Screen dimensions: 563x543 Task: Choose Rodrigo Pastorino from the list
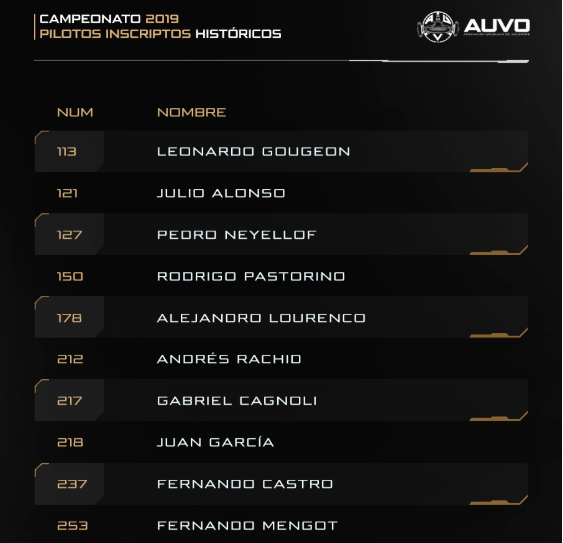point(251,276)
